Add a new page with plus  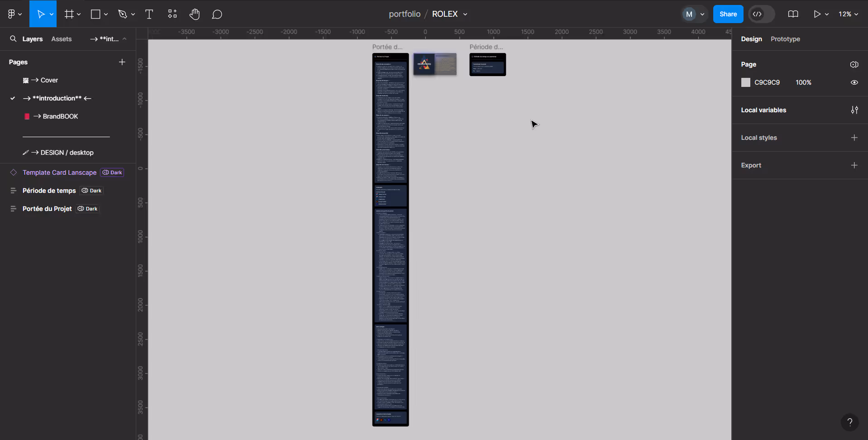pyautogui.click(x=122, y=62)
